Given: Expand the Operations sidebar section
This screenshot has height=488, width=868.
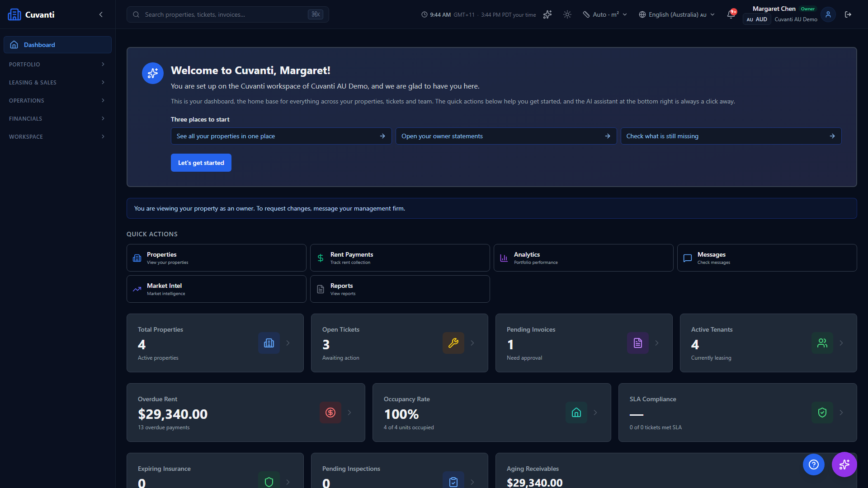Looking at the screenshot, I should point(57,100).
